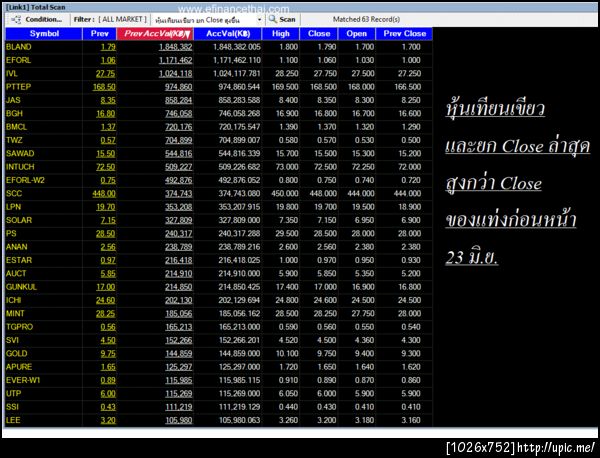Screen dimensions: 600x458
Task: Sort by the Prev Close column header
Action: [404, 34]
